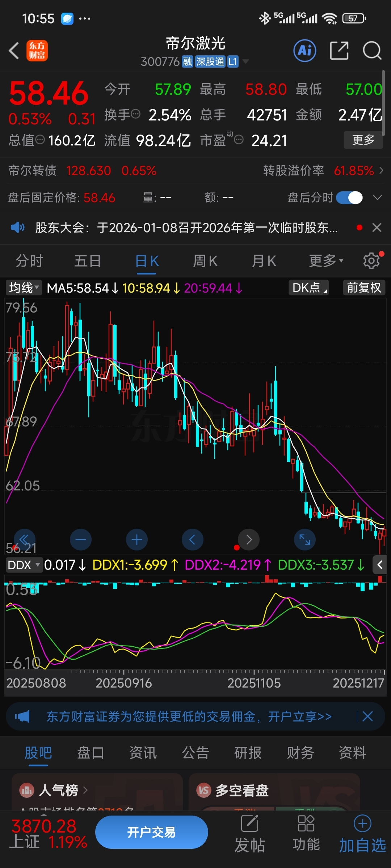Open 人气榜 ranking icon
This screenshot has height=868, width=391.
(x=27, y=790)
